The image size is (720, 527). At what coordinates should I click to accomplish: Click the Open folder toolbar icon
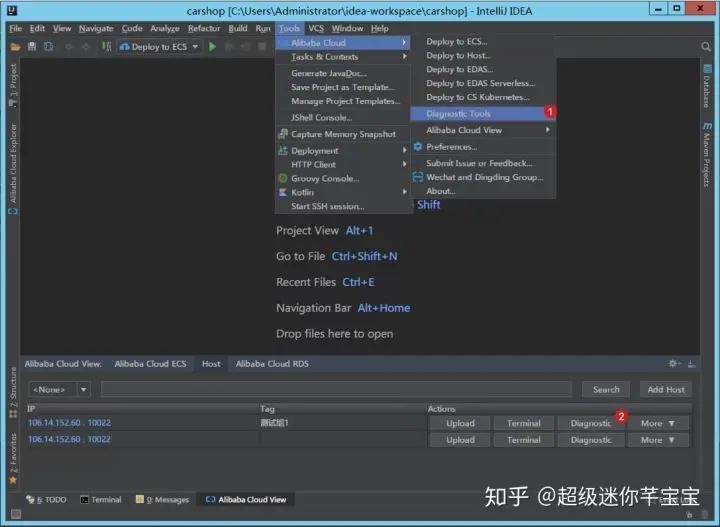coord(15,47)
